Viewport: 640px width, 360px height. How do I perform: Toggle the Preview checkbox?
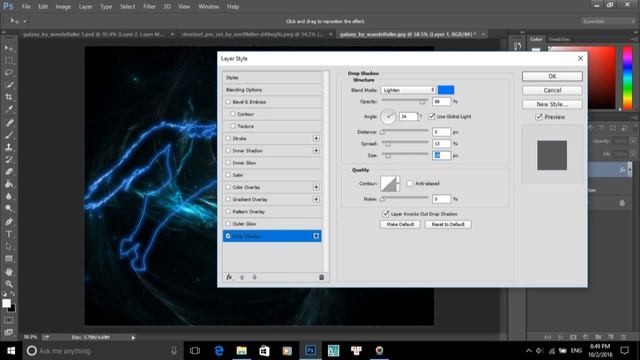coord(539,117)
